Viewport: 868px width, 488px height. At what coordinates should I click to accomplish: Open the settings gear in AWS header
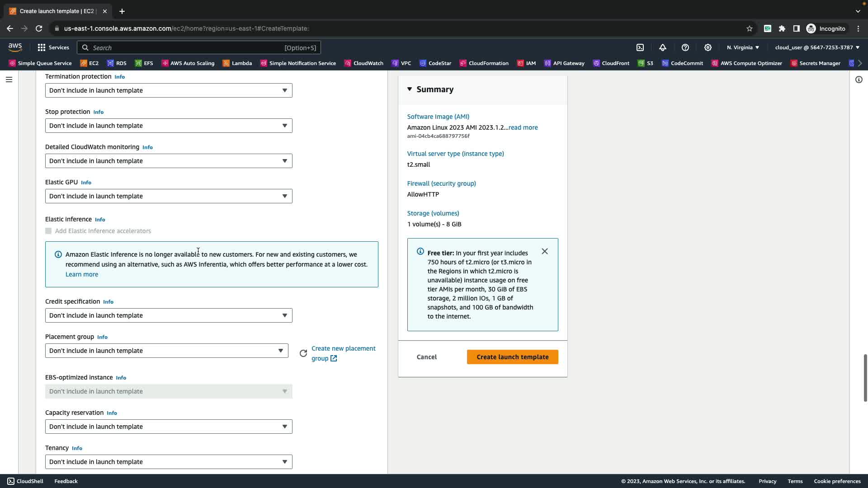point(708,47)
